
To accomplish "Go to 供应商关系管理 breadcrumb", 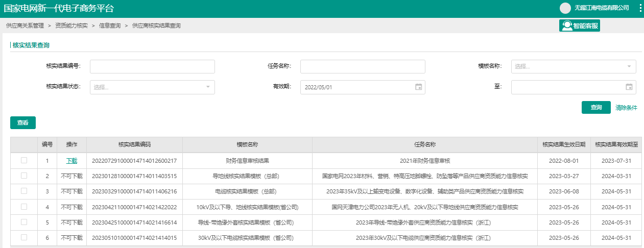I will click(x=25, y=26).
